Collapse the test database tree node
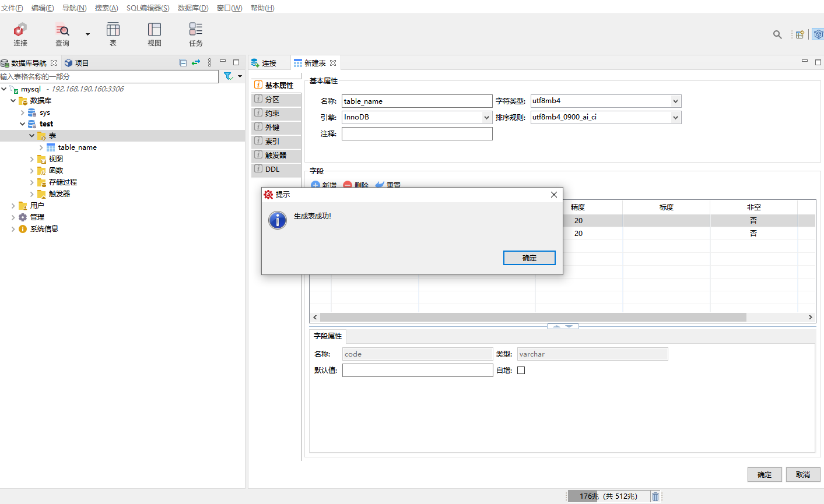This screenshot has width=824, height=504. click(x=23, y=124)
